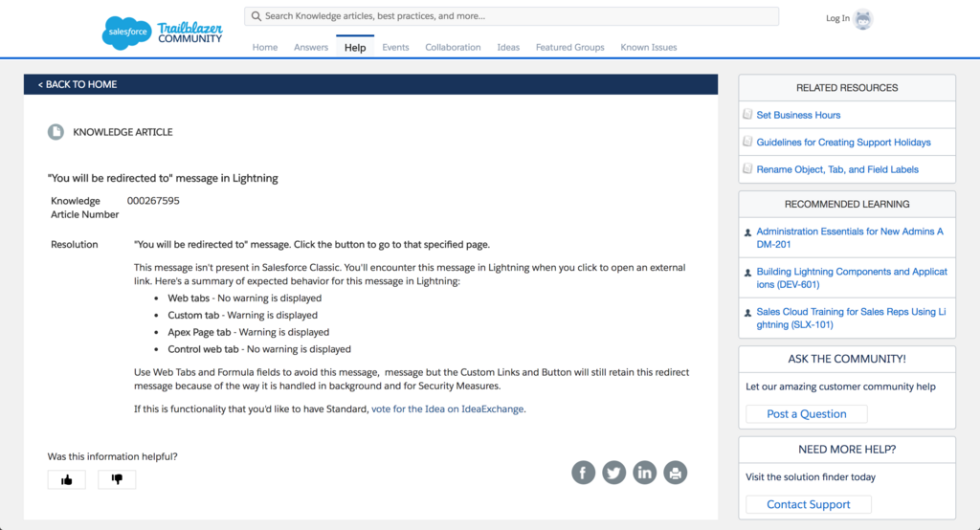Click the Knowledge Article document icon
Image resolution: width=980 pixels, height=530 pixels.
56,132
